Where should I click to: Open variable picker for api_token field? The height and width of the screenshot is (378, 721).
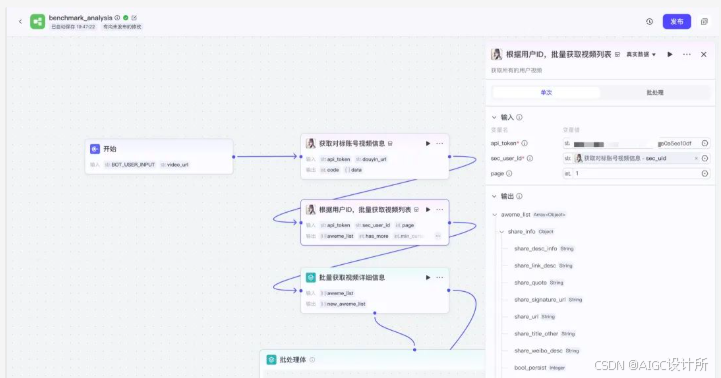point(704,143)
